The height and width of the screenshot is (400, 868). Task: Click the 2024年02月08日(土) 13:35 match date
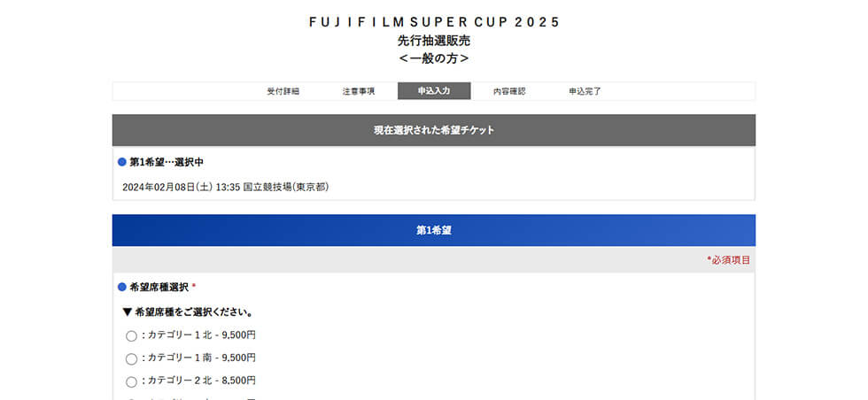coord(182,187)
